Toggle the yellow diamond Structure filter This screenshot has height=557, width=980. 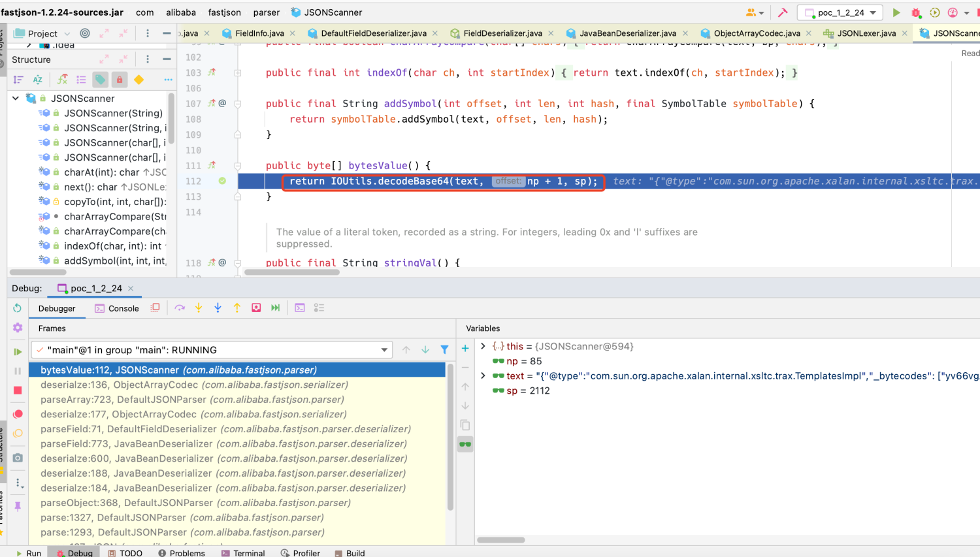[139, 80]
